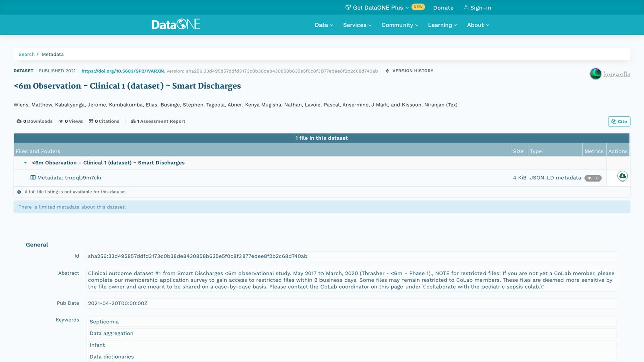
Task: Click the 0 Downloads cloud metric
Action: click(35, 121)
